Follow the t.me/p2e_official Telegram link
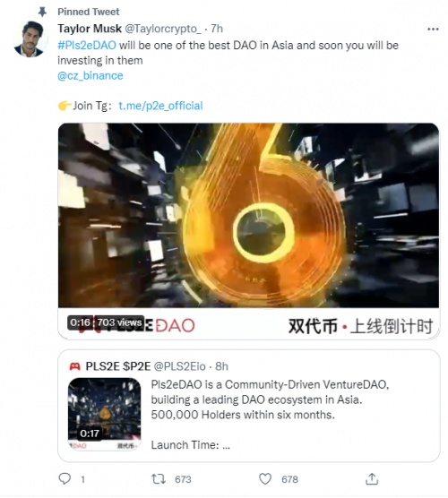Screen dimensions: 448x498 point(160,106)
